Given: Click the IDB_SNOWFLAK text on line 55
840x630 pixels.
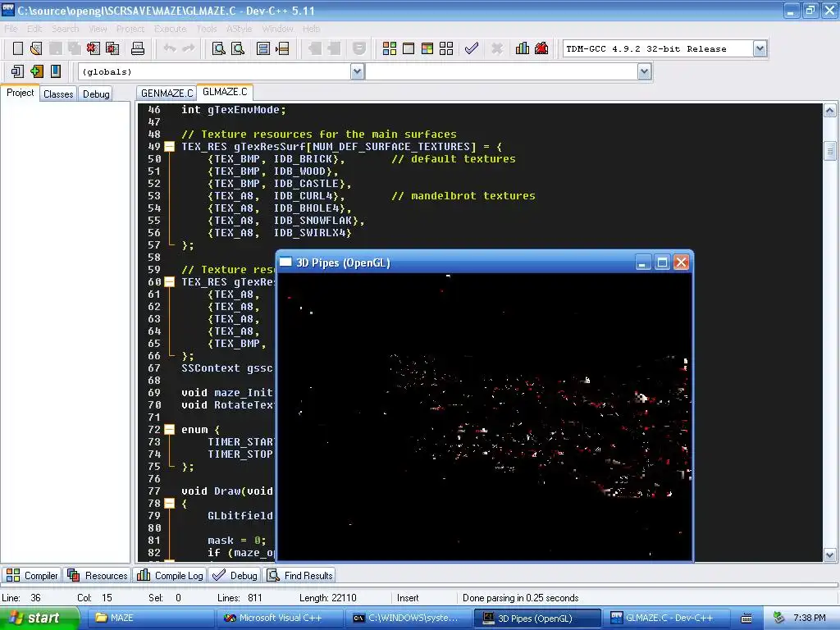Looking at the screenshot, I should (313, 220).
